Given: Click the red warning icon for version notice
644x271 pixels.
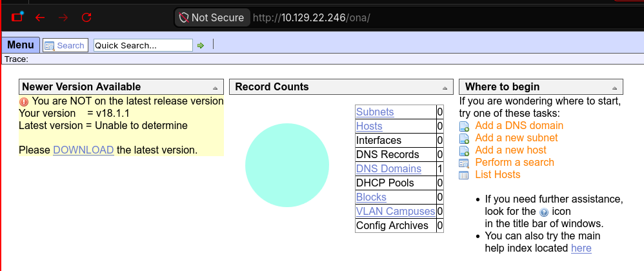Looking at the screenshot, I should [24, 101].
